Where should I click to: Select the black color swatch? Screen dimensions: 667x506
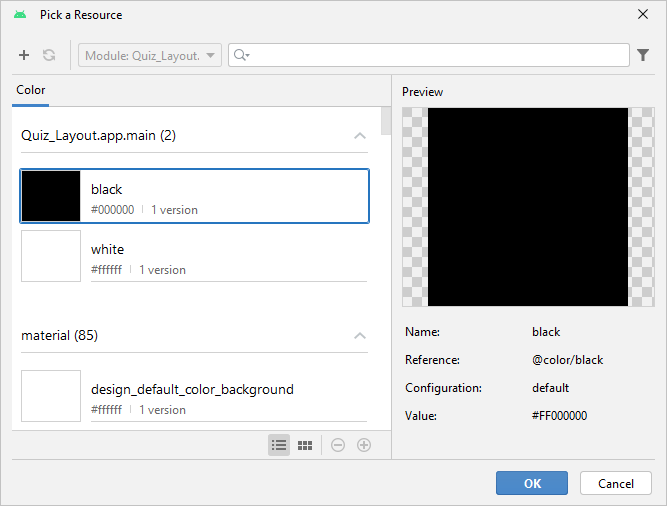[x=51, y=196]
